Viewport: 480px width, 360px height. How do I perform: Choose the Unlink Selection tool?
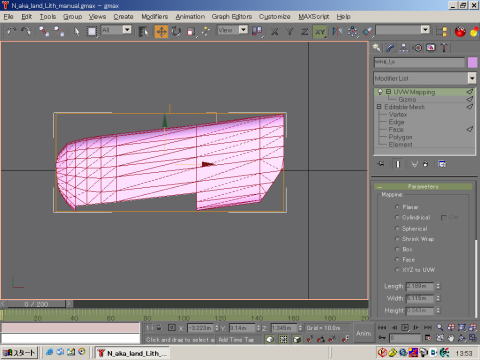[x=59, y=31]
